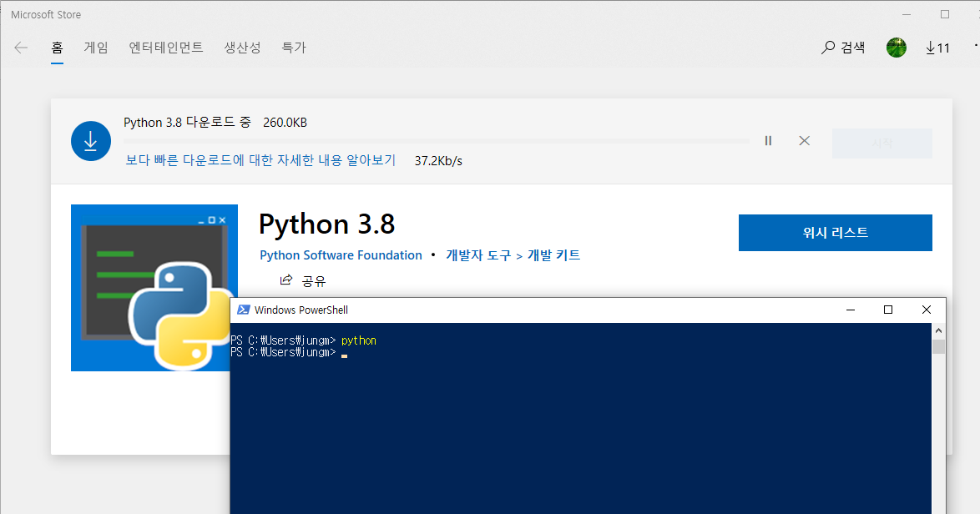This screenshot has width=980, height=514.
Task: Click the Python 3.8 app thumbnail
Action: (154, 288)
